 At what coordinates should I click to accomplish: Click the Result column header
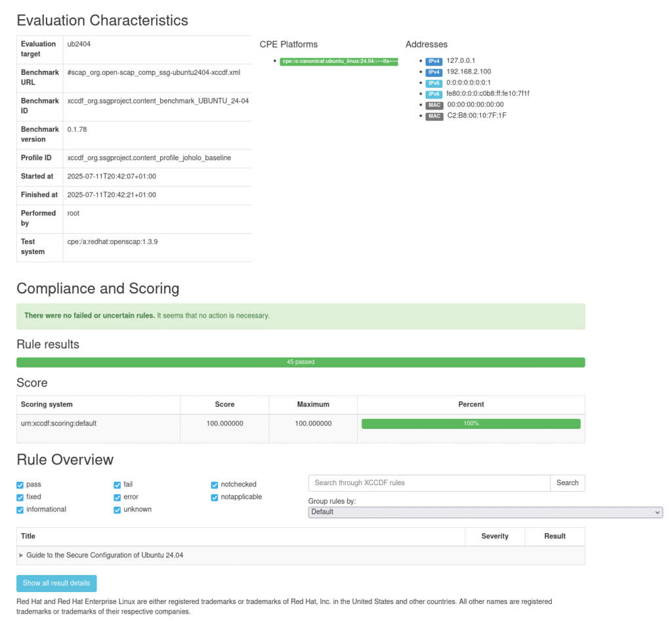pos(555,536)
